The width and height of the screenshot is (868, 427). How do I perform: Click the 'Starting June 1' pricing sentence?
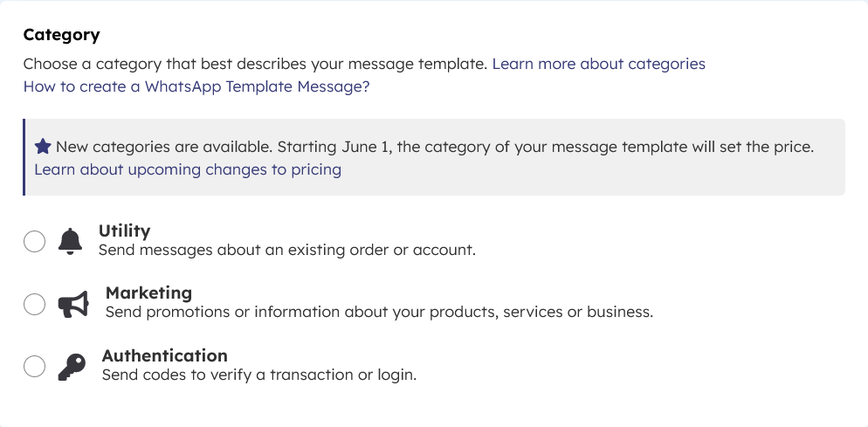604,147
